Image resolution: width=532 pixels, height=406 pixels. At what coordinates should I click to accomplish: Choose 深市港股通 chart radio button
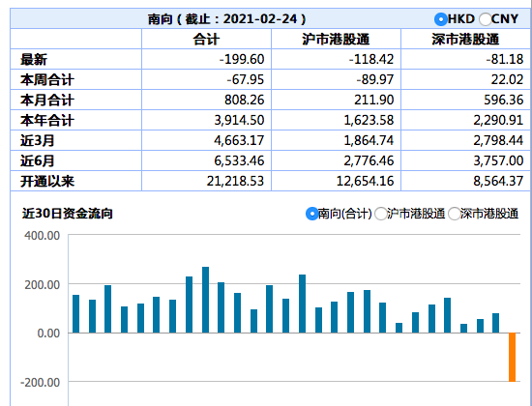coord(454,214)
